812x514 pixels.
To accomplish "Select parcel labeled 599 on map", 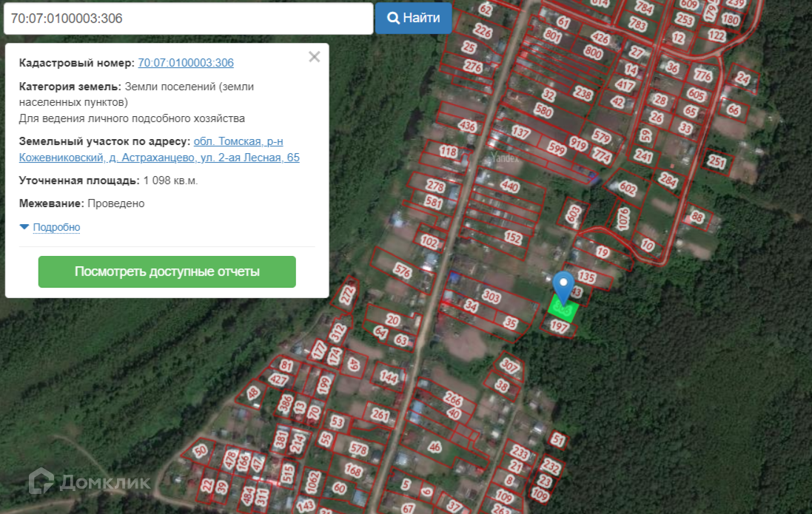I will (556, 149).
